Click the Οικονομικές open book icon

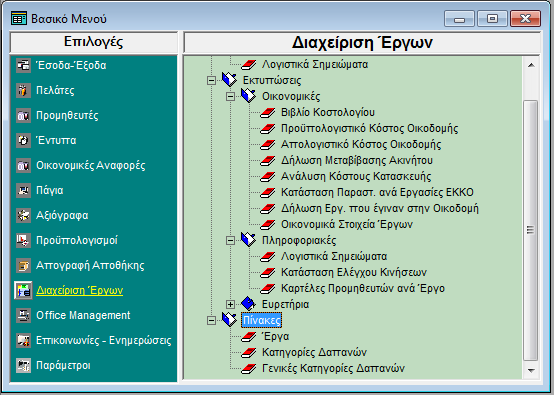[248, 96]
